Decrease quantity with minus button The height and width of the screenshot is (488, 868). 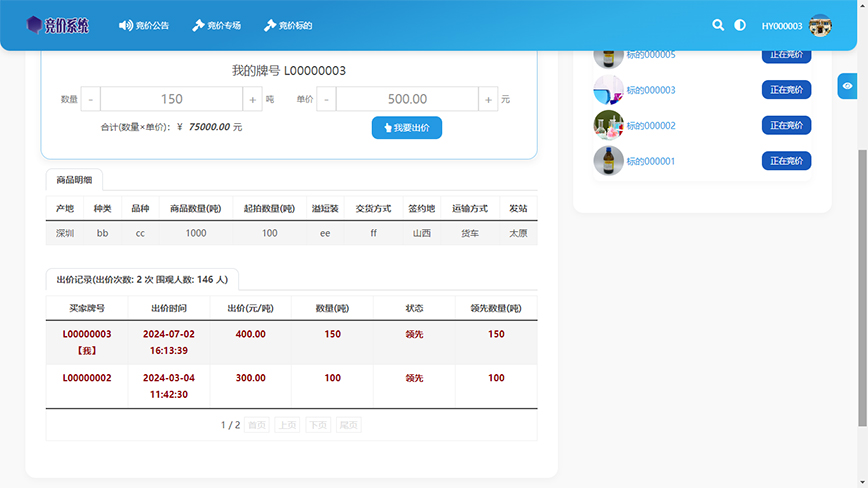point(90,99)
